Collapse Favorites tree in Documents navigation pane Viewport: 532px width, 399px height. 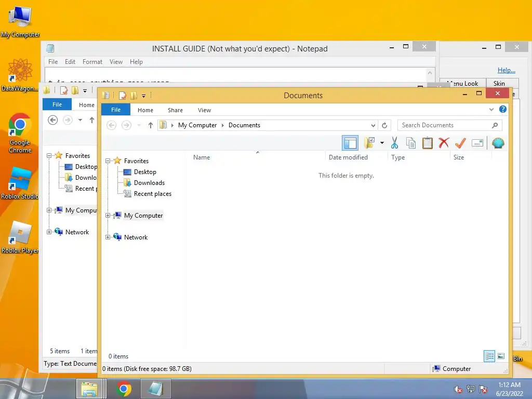pyautogui.click(x=108, y=161)
